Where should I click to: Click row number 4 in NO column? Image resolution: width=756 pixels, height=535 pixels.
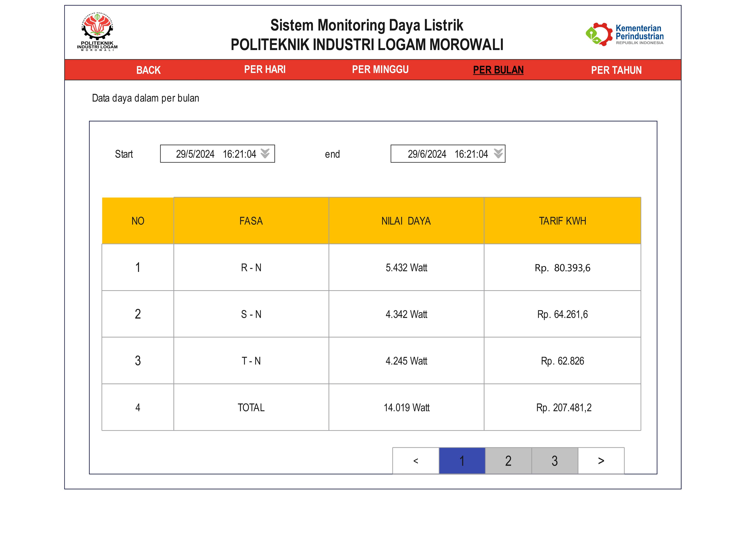tap(138, 408)
